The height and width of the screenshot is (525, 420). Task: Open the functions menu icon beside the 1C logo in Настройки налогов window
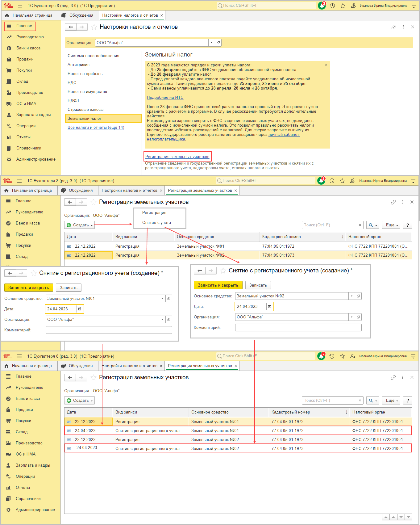20,6
